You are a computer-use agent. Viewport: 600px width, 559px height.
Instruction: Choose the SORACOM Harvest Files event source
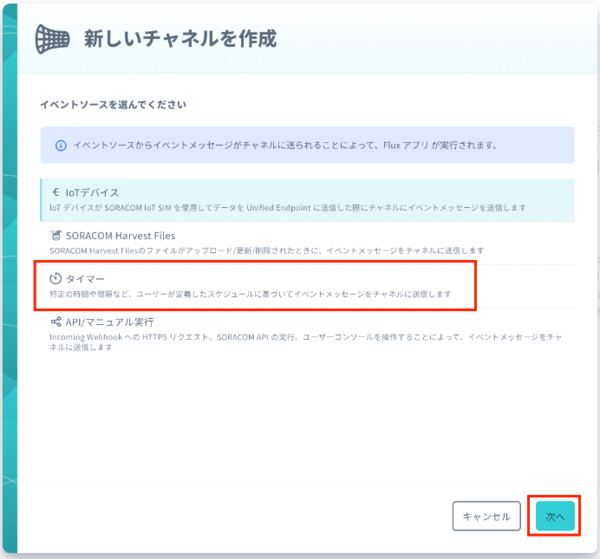(x=307, y=243)
